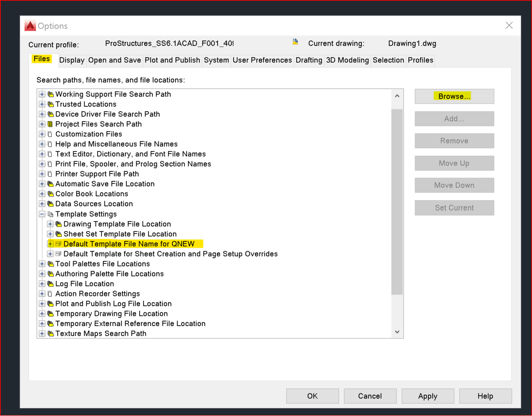Open the User Preferences tab
This screenshot has height=416, width=532.
point(262,60)
